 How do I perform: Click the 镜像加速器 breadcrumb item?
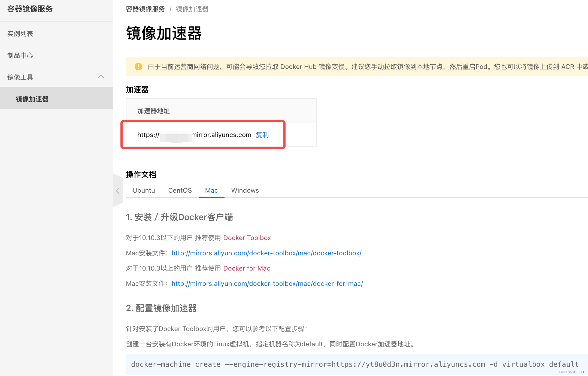192,9
